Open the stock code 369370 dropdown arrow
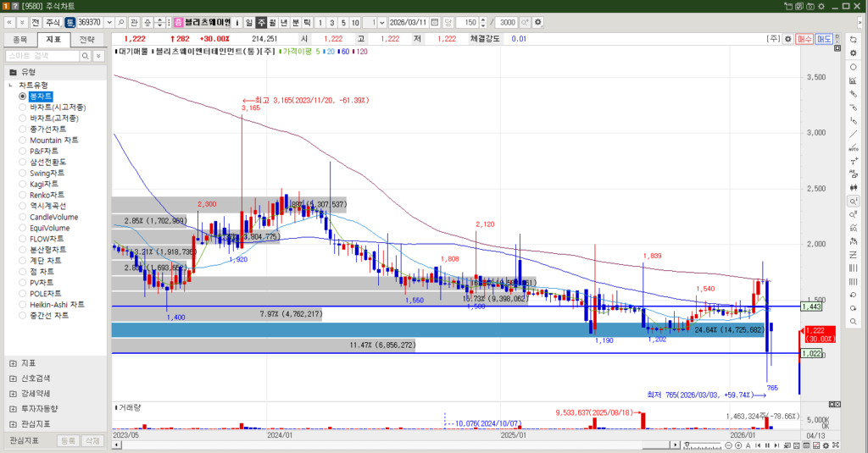Viewport: 868px width, 453px height. (108, 22)
